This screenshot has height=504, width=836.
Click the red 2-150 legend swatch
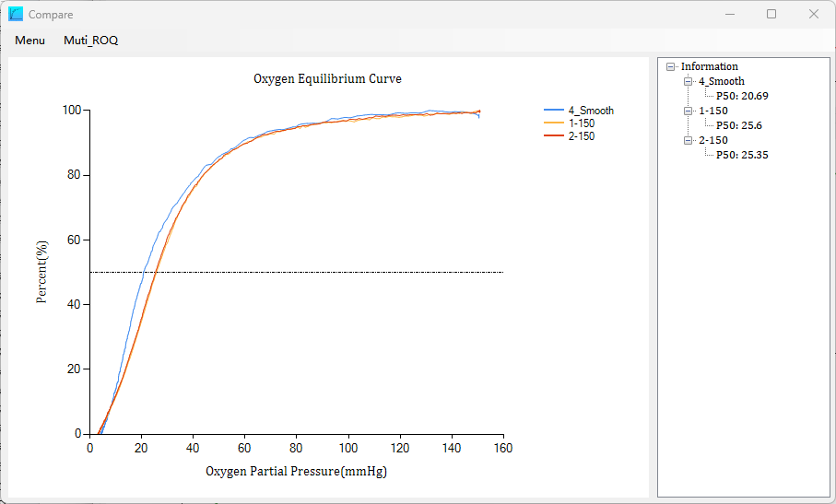pos(554,135)
